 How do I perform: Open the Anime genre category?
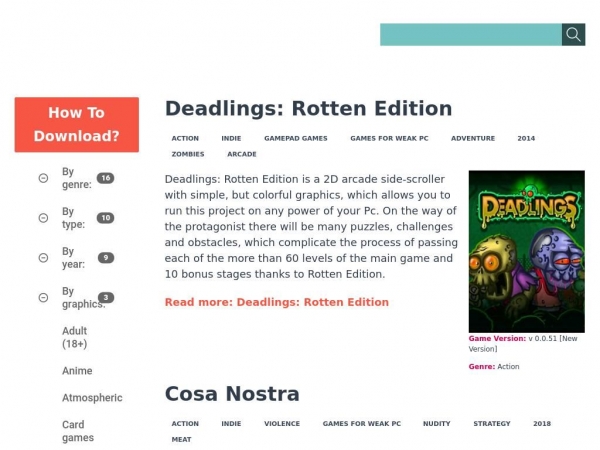coord(77,370)
